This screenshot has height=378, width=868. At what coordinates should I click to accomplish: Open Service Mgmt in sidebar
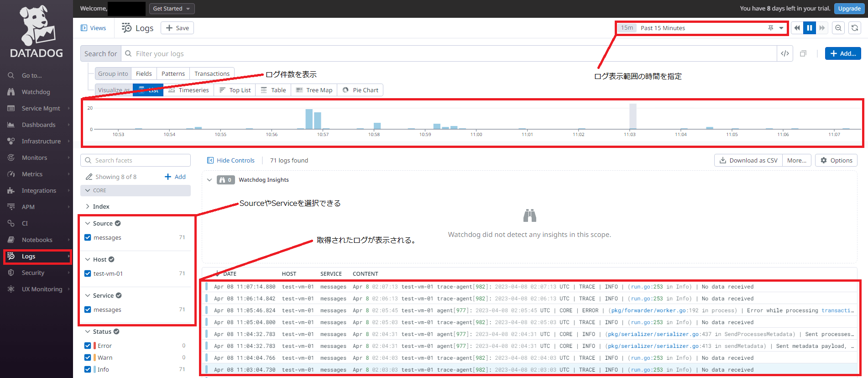(x=41, y=108)
